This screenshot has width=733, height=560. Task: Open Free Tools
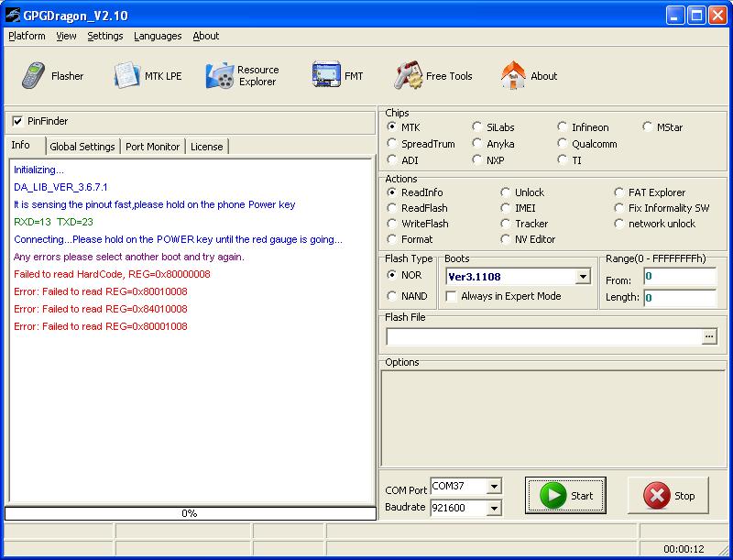[432, 76]
